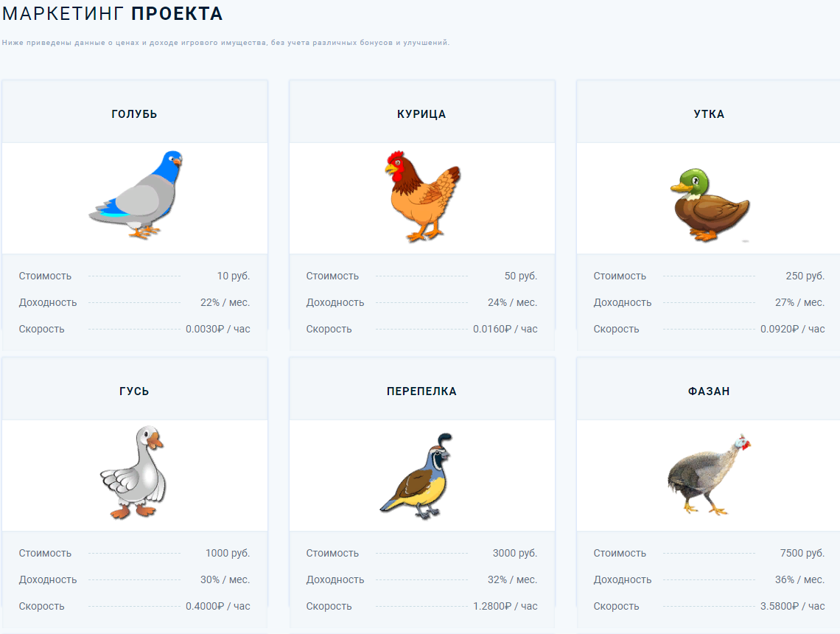Pick the white goose picture
Screen dimensions: 840x634
[133, 472]
